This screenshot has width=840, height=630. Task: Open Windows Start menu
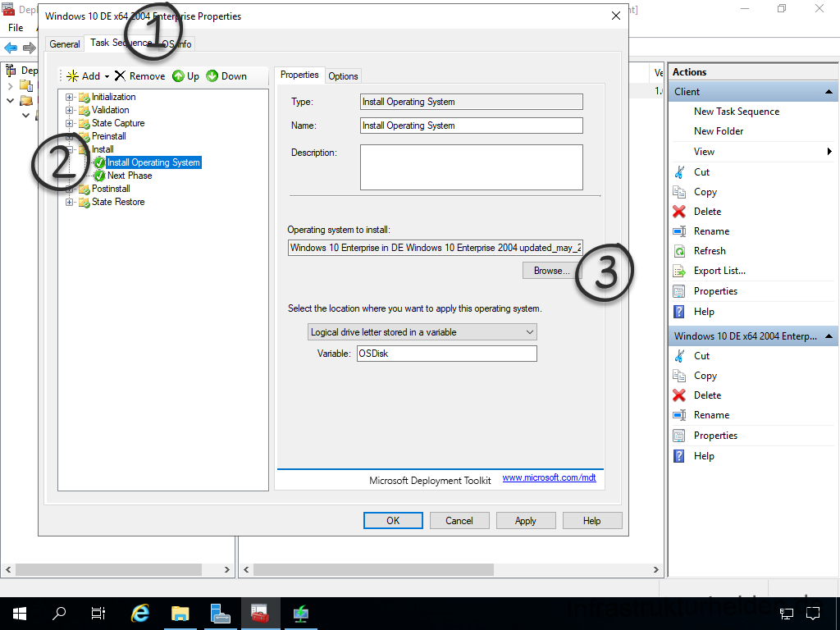pos(20,614)
